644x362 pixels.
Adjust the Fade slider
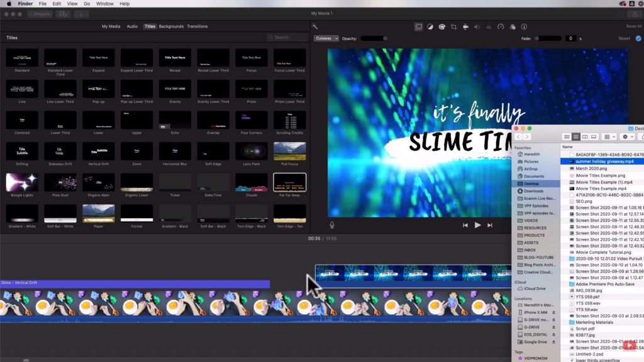point(548,38)
